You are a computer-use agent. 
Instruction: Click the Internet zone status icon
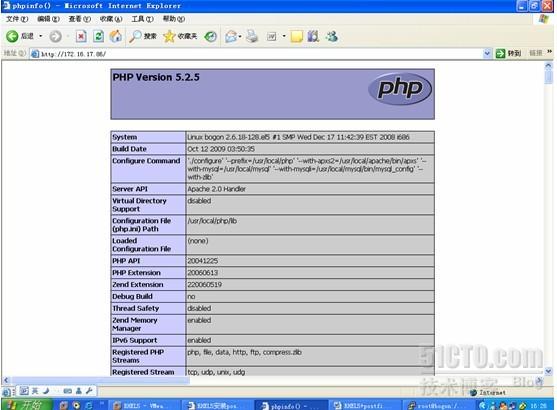[x=473, y=393]
